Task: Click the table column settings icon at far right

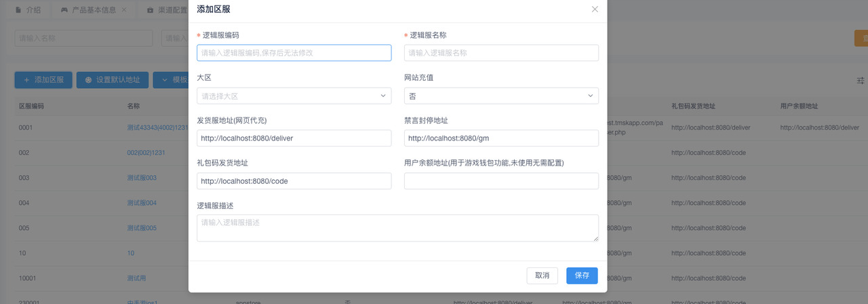Action: (x=861, y=81)
